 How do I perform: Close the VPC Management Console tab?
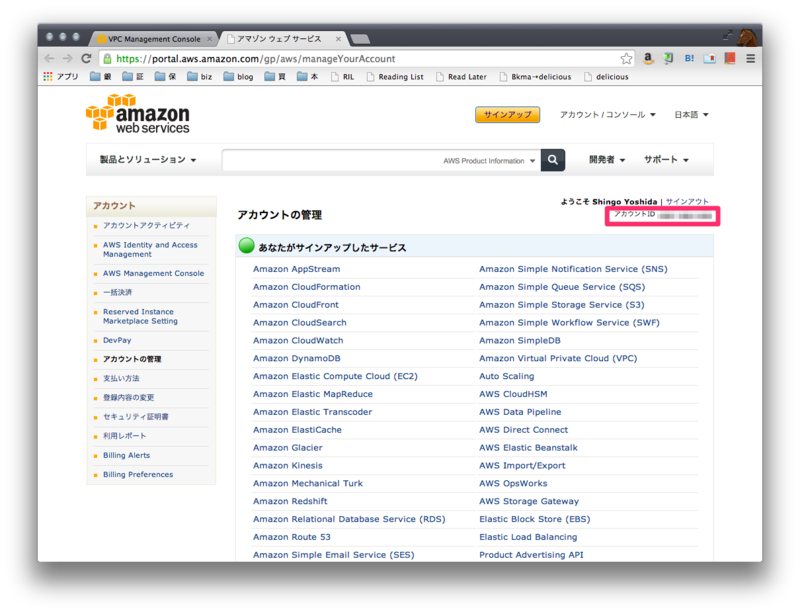pyautogui.click(x=209, y=39)
